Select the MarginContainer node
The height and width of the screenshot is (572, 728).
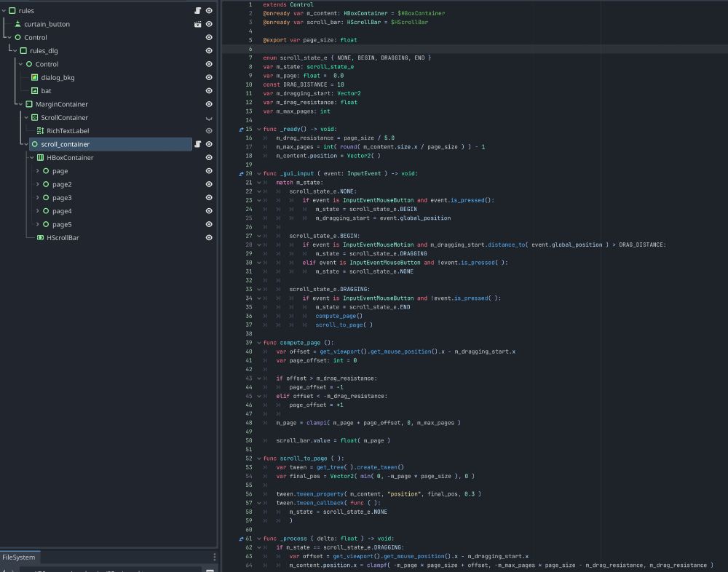pos(61,105)
